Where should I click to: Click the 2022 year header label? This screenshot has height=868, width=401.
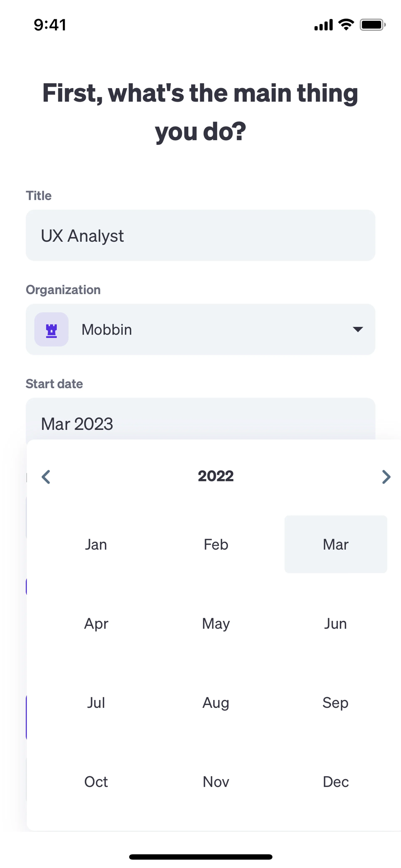coord(216,476)
